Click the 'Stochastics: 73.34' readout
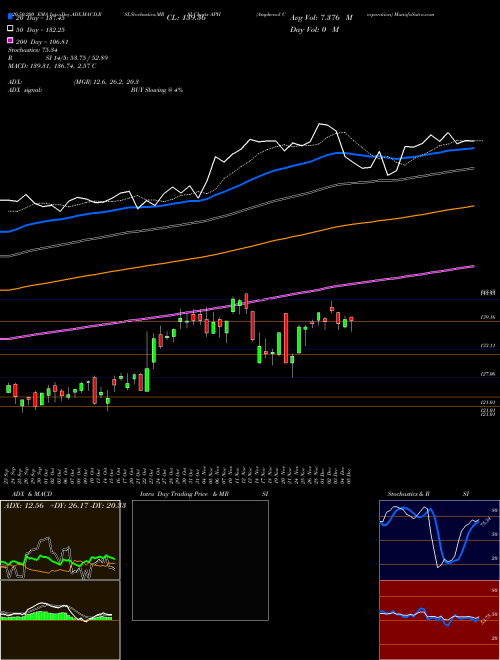Viewport: 500px width, 660px height. pyautogui.click(x=32, y=50)
